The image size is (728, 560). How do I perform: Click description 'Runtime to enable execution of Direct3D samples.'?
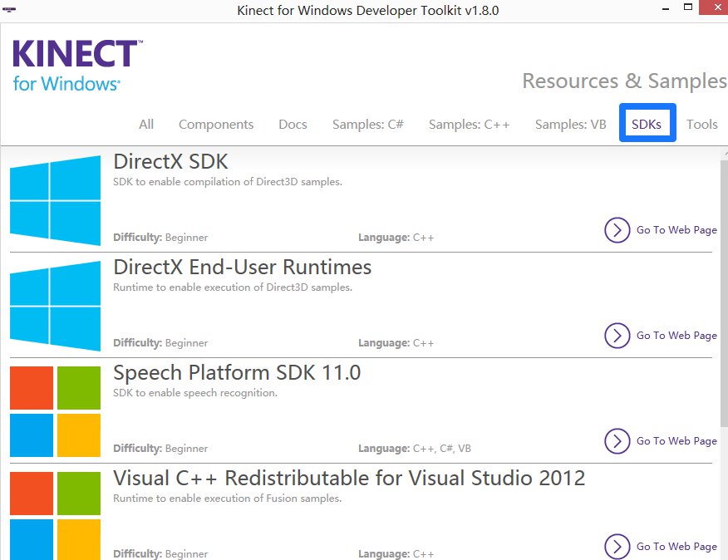click(x=233, y=287)
